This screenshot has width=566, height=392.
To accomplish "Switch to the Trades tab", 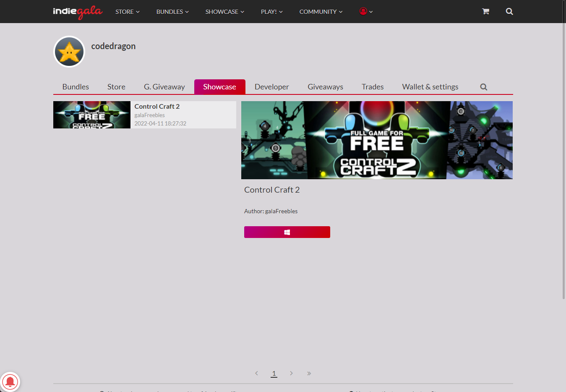I will click(x=373, y=87).
